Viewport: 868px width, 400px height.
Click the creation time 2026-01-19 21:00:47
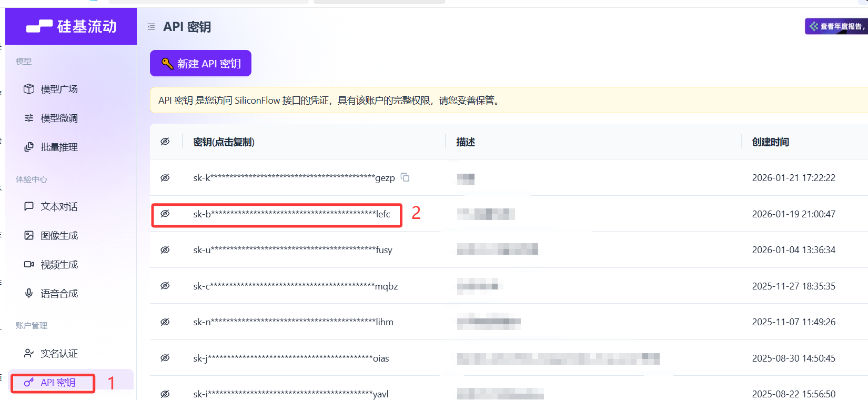[x=794, y=214]
